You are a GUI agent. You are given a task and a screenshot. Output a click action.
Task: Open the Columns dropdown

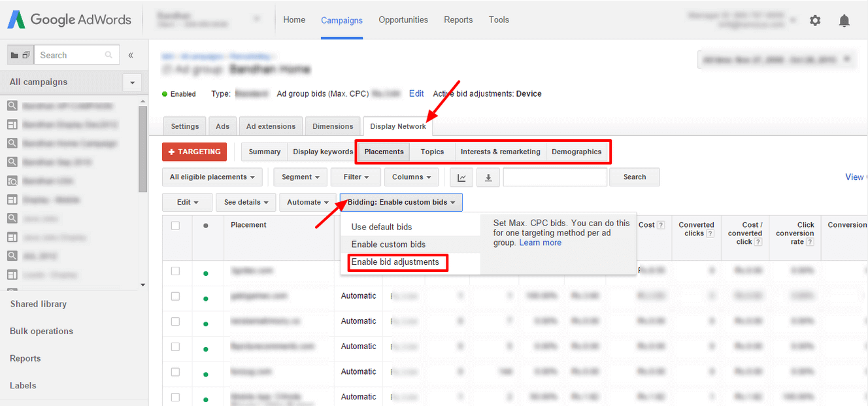[411, 177]
